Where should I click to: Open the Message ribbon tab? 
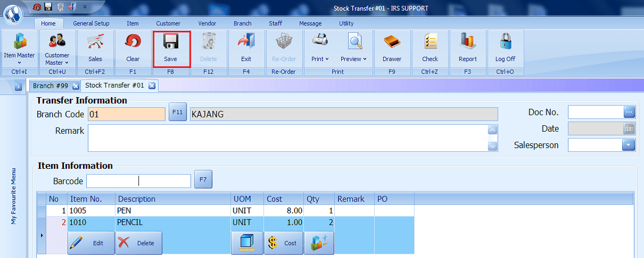point(310,23)
